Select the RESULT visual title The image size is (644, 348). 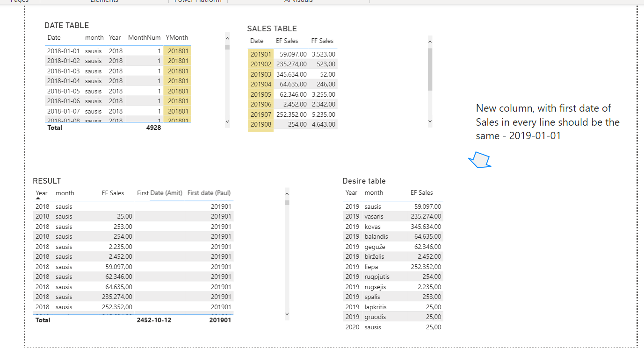coord(47,181)
